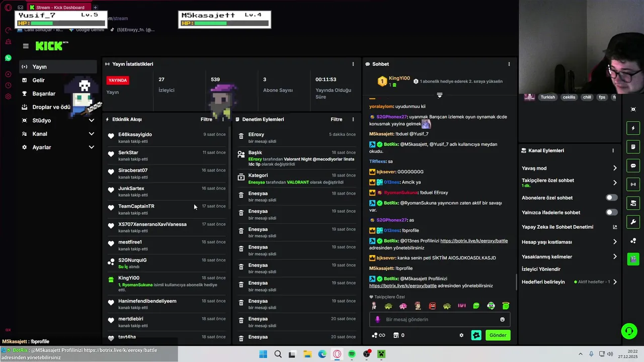Open Yavaş mod settings arrow
This screenshot has height=362, width=644.
coord(615,168)
